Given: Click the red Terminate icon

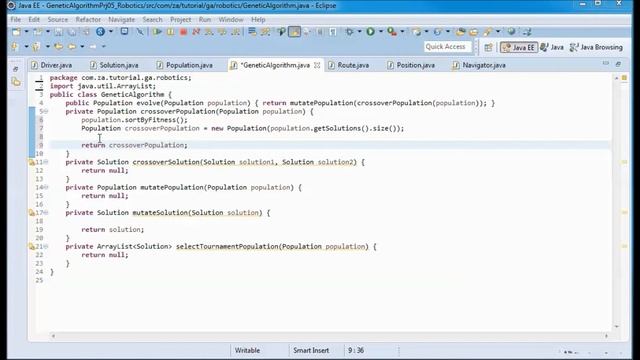Looking at the screenshot, I should 183,32.
